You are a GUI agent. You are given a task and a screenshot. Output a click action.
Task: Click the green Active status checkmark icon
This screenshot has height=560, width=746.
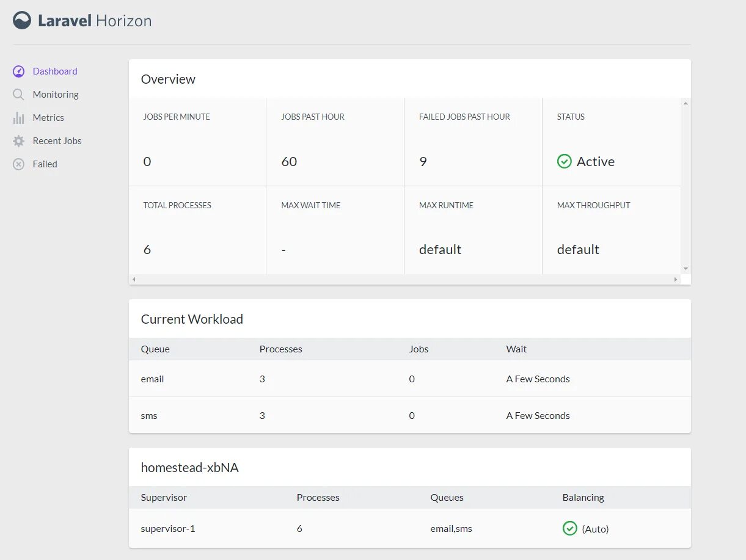click(x=565, y=161)
